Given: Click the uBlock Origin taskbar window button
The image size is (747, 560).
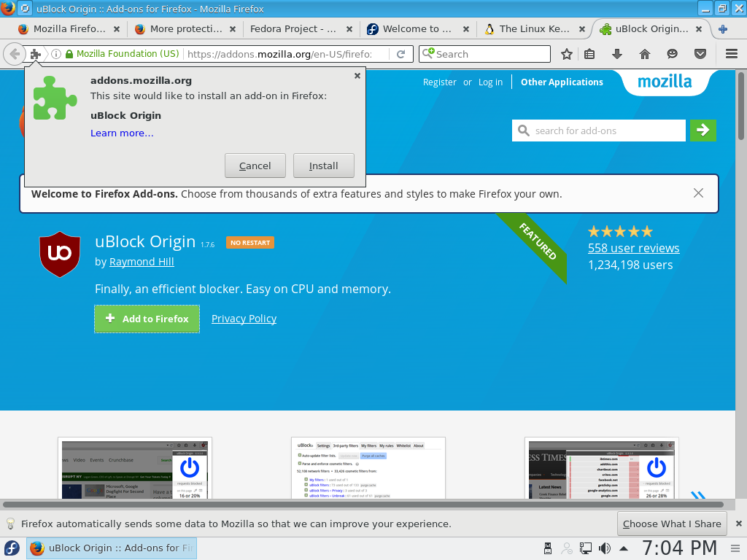Looking at the screenshot, I should [x=112, y=548].
